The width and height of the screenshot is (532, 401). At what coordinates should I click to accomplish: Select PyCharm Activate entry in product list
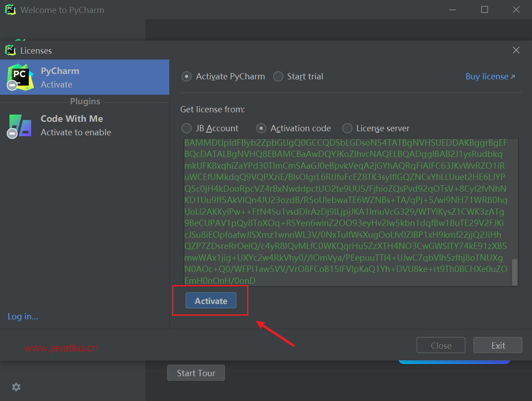coord(84,77)
